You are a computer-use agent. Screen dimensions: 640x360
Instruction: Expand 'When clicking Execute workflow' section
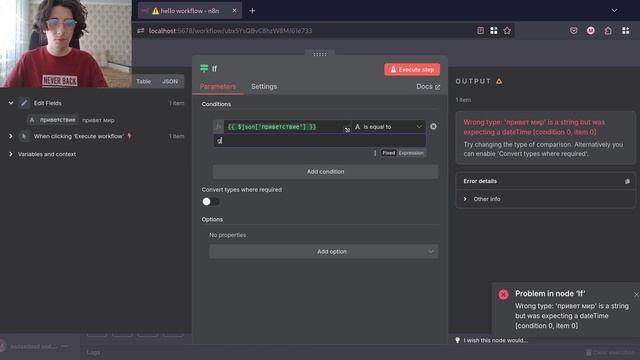(11, 136)
